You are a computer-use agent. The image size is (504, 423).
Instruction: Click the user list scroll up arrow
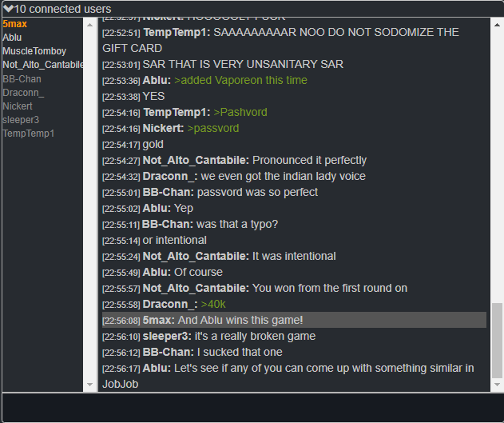point(90,25)
